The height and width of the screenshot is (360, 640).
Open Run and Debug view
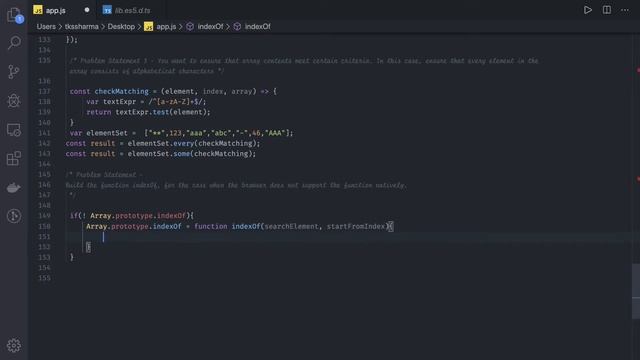tap(14, 100)
